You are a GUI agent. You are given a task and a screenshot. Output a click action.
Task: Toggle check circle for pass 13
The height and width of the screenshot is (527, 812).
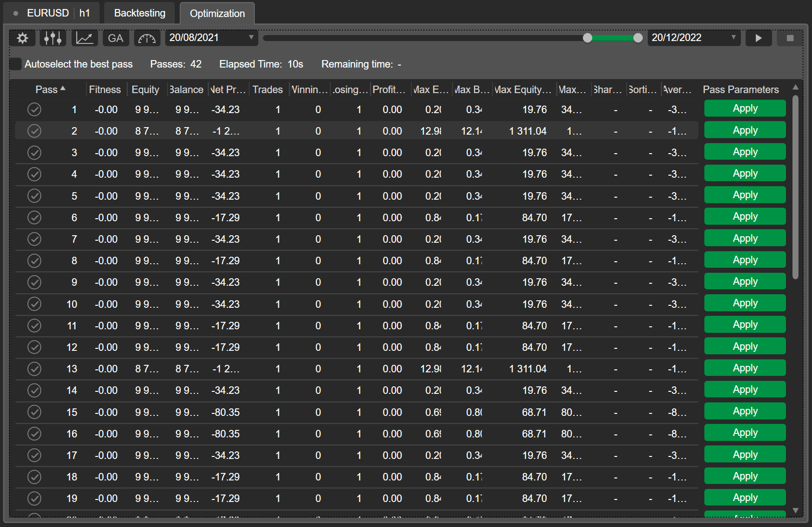pyautogui.click(x=34, y=369)
